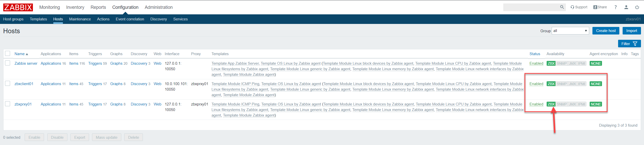Screen dimensions: 644x145
Task: Click the search magnifier icon
Action: [x=562, y=7]
